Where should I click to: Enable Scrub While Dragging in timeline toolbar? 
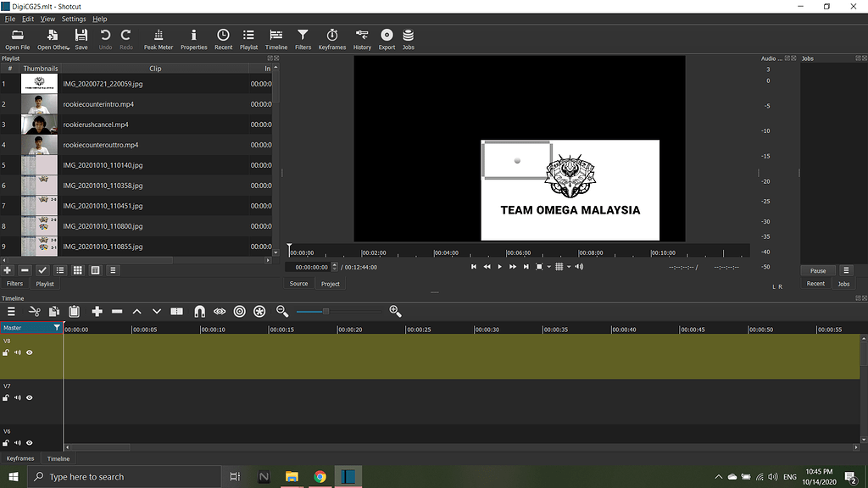click(x=220, y=311)
